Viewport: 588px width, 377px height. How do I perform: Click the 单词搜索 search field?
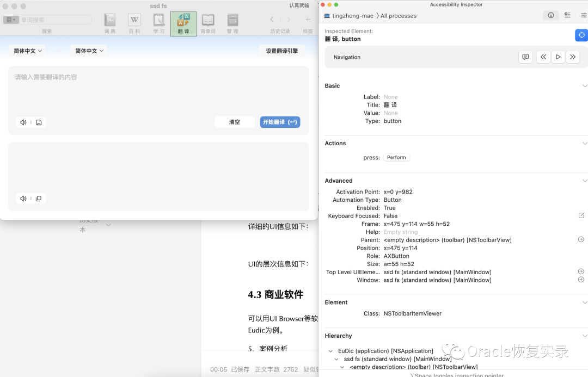(55, 20)
